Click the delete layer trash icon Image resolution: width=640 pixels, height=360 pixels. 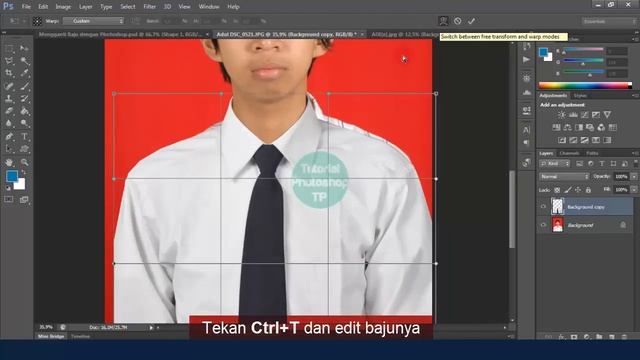click(624, 337)
